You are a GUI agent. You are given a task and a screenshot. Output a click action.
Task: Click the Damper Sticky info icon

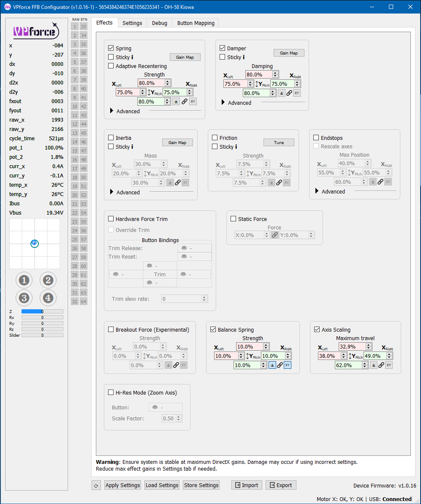(x=244, y=57)
